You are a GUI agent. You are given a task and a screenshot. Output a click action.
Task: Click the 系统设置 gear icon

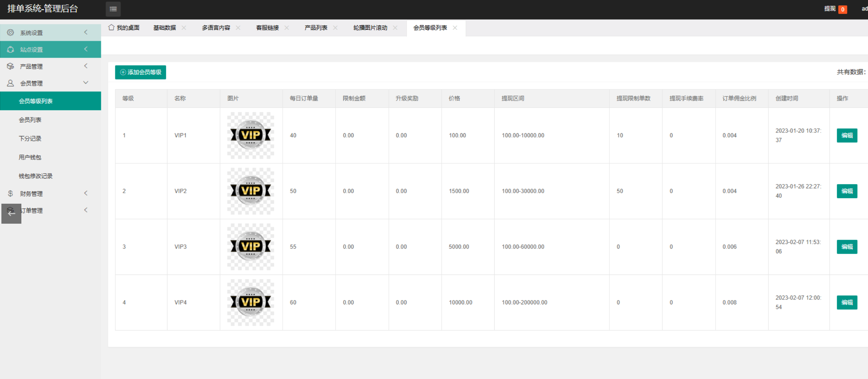click(x=11, y=33)
